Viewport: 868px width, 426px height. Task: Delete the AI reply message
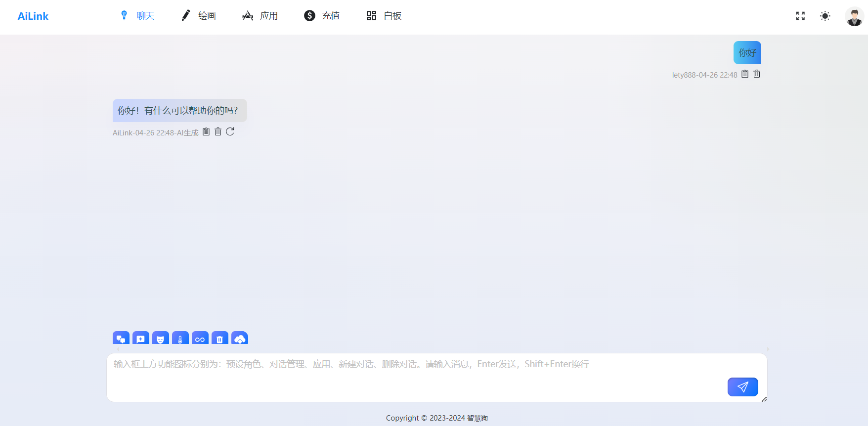218,132
